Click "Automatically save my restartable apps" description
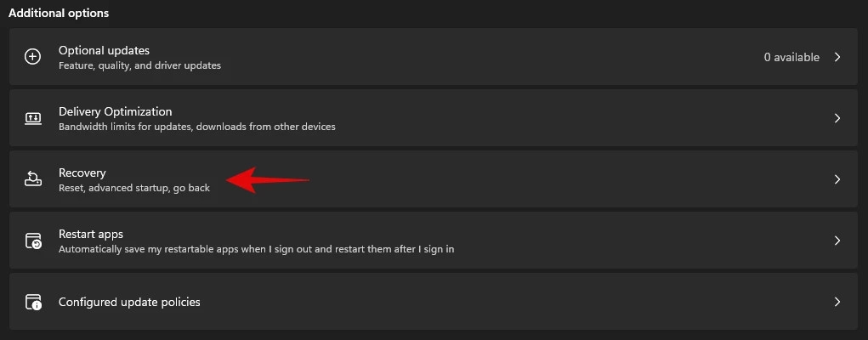 point(256,249)
